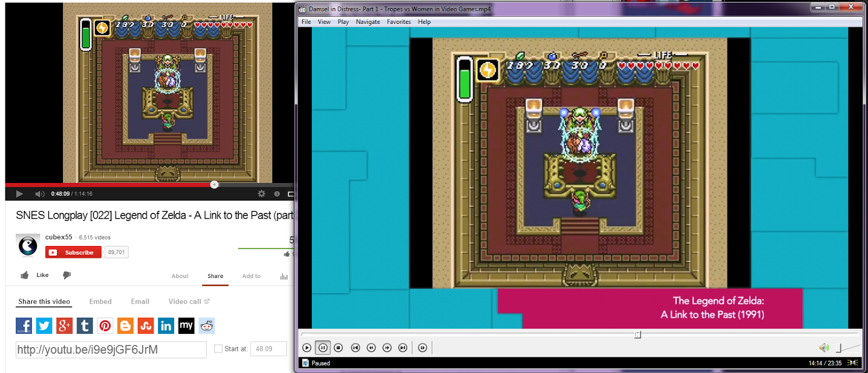Screen dimensions: 868x373
Task: Switch to the Email sub-tab
Action: pyautogui.click(x=140, y=301)
